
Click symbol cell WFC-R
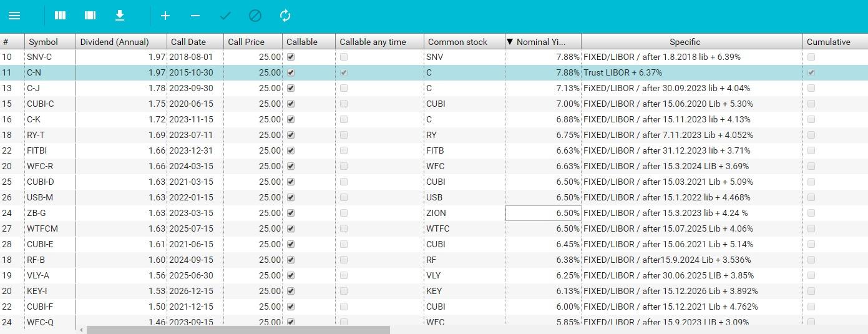[51, 166]
